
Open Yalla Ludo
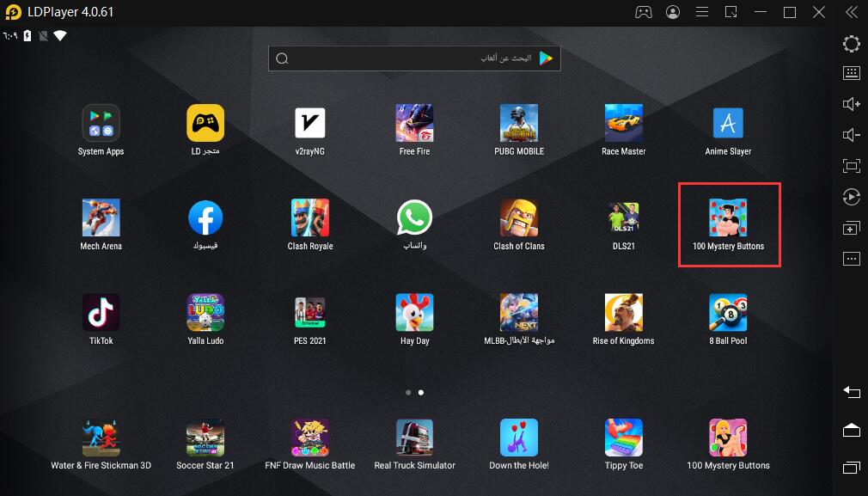205,312
